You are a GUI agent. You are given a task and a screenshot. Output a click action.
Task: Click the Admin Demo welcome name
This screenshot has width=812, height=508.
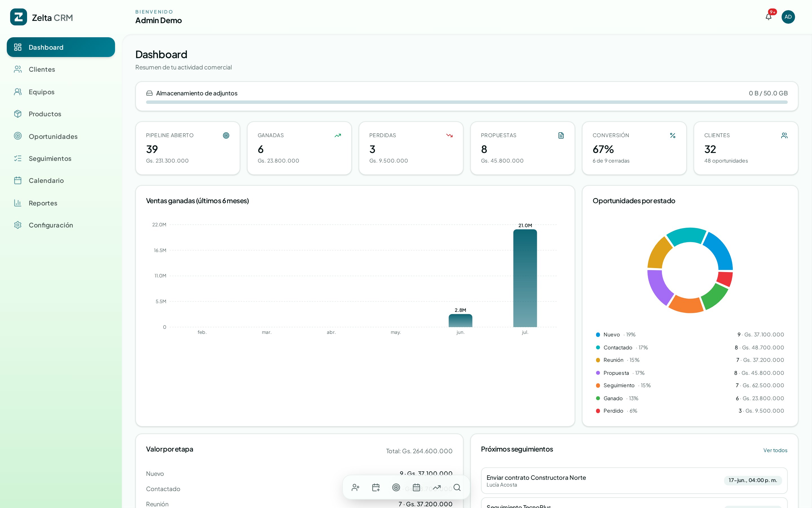click(158, 21)
